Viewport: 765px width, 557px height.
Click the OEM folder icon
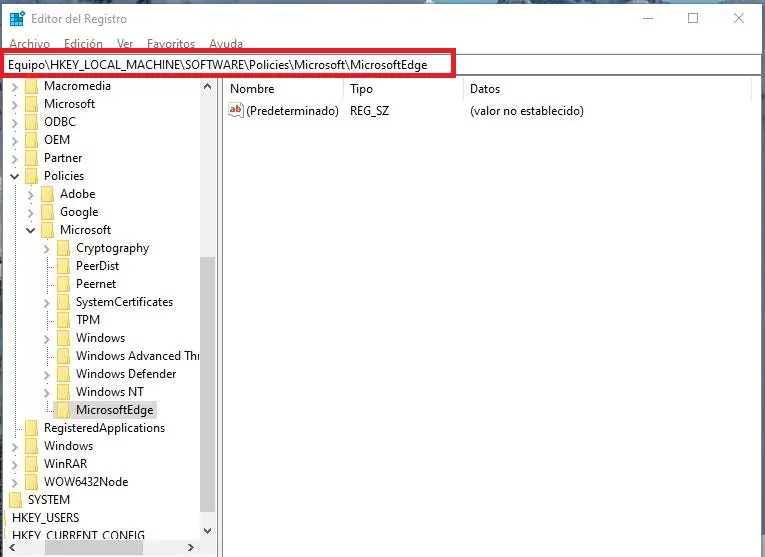click(x=31, y=140)
